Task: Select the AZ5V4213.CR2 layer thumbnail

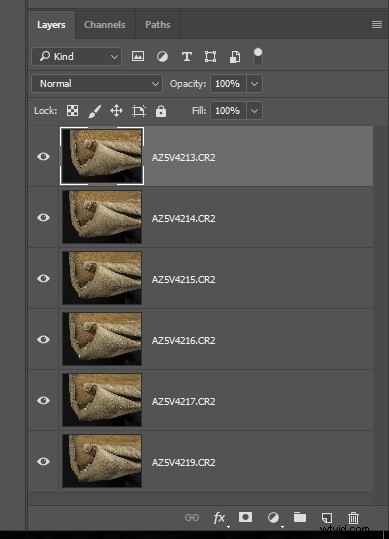Action: click(102, 156)
